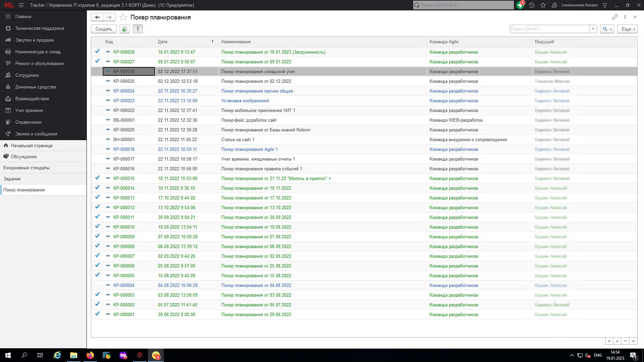644x362 pixels.
Task: Expand the Еще dropdown menu
Action: [628, 29]
